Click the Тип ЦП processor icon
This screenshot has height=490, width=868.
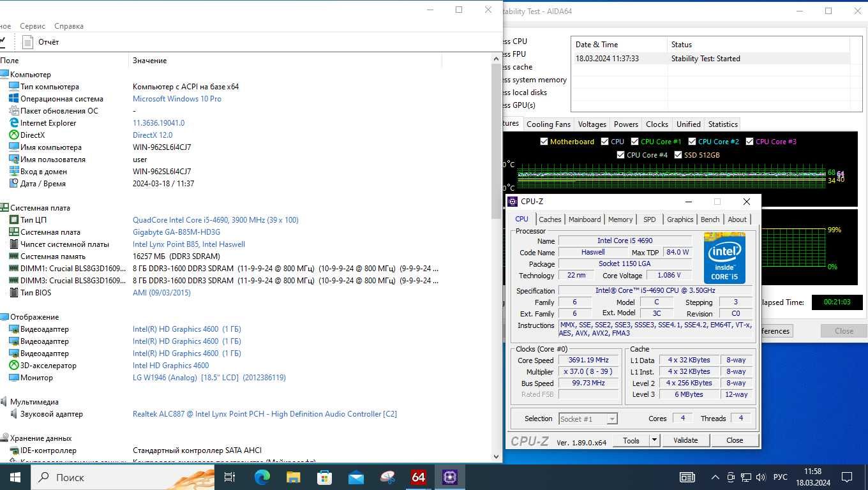point(14,220)
